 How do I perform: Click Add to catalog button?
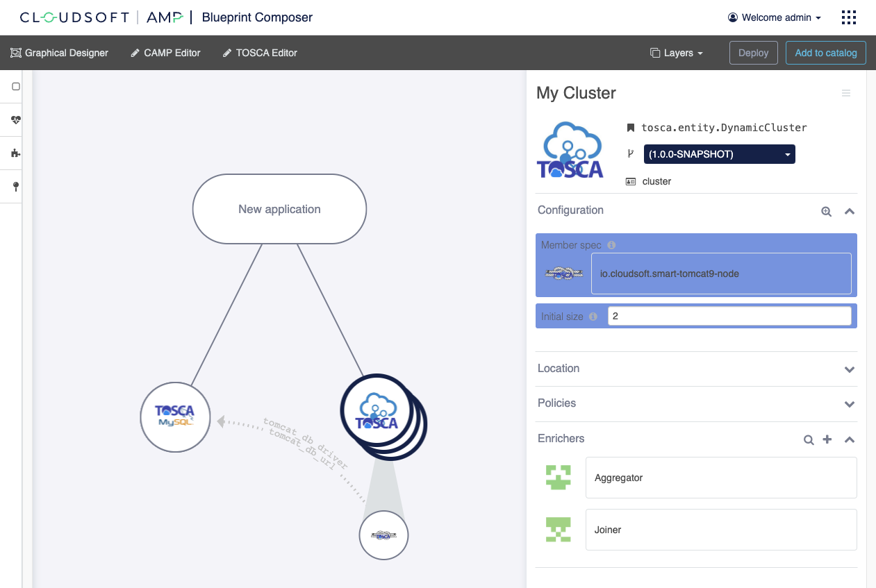pyautogui.click(x=826, y=53)
